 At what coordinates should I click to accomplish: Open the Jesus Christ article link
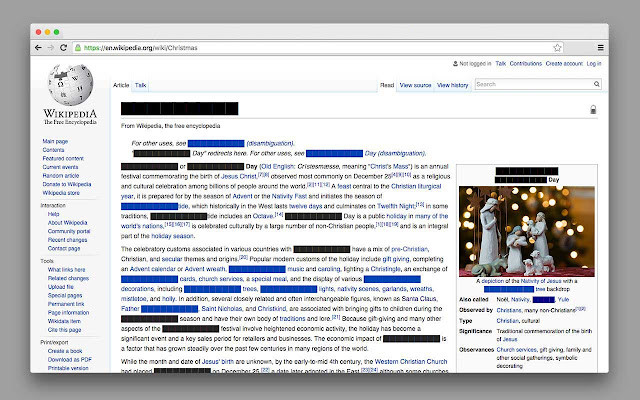(x=239, y=176)
